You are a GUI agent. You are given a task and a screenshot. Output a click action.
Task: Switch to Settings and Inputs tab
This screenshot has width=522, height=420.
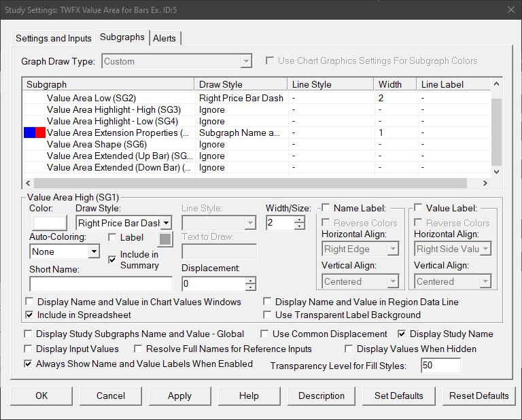53,38
